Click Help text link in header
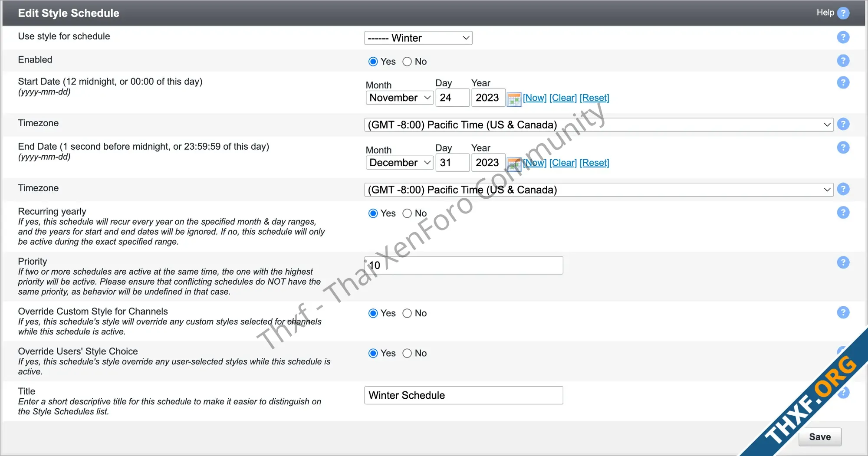The height and width of the screenshot is (456, 868). 825,13
